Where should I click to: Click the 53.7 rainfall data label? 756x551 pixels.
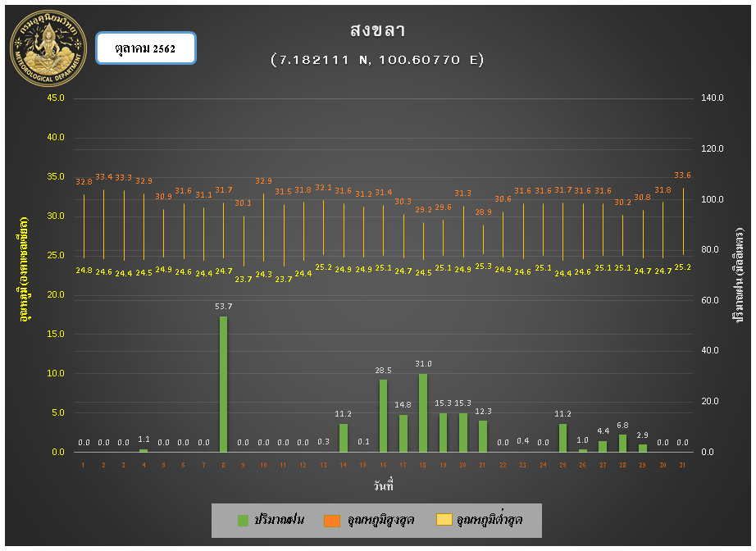tap(223, 307)
